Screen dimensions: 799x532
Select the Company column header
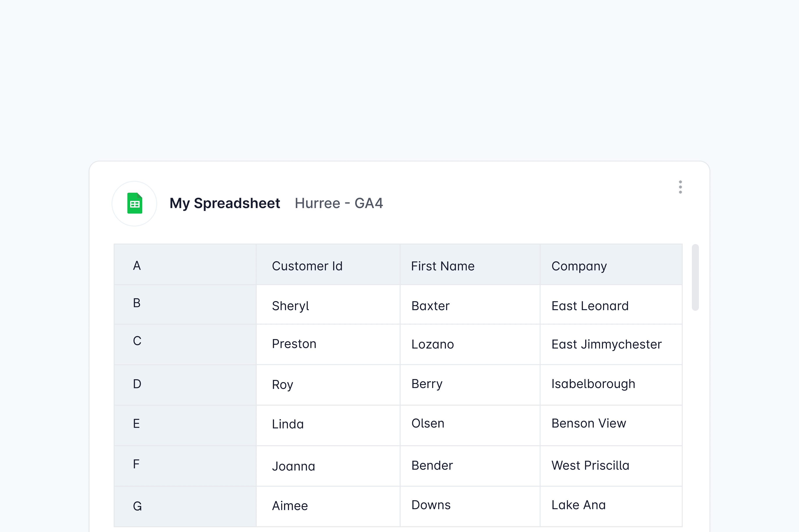tap(579, 266)
